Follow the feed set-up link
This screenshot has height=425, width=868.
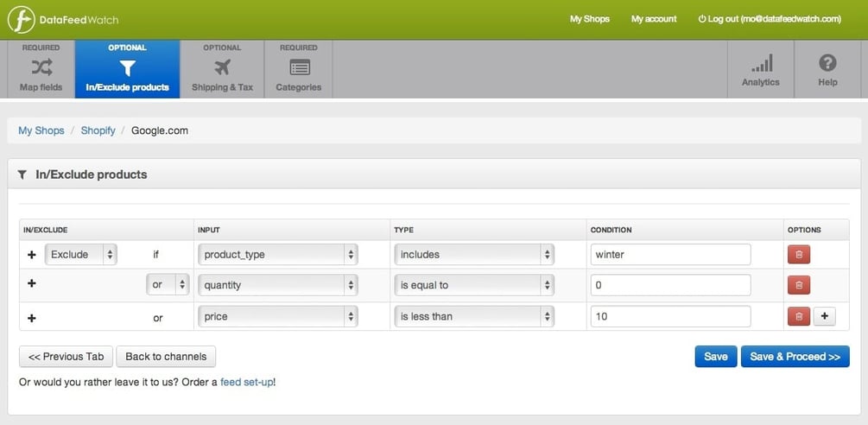(x=247, y=381)
